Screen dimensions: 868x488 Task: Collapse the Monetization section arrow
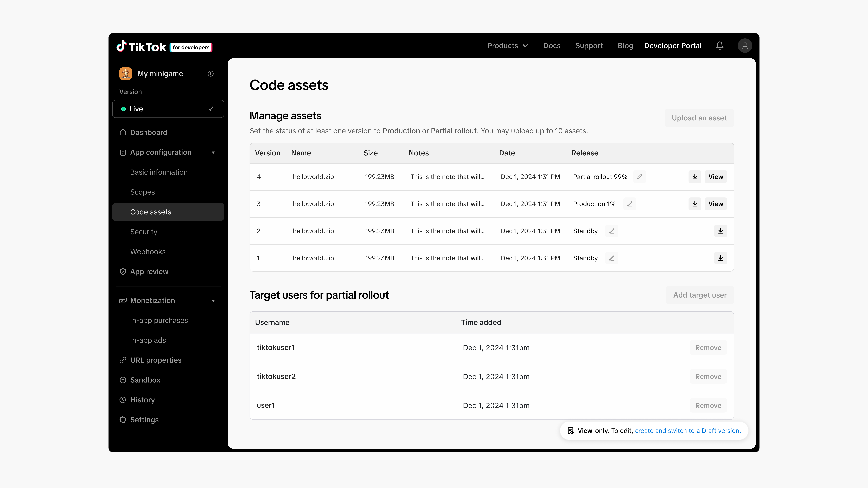[x=213, y=301]
